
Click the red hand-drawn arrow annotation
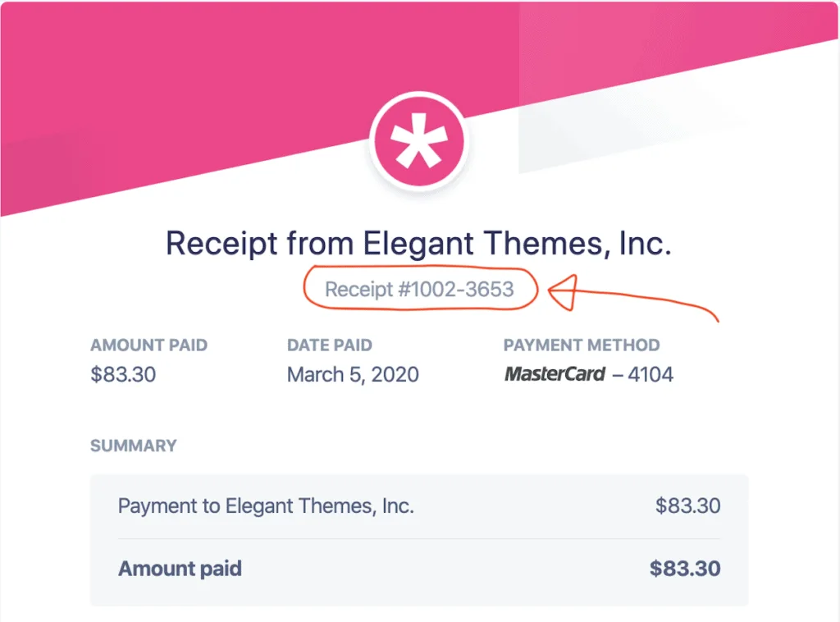click(632, 296)
